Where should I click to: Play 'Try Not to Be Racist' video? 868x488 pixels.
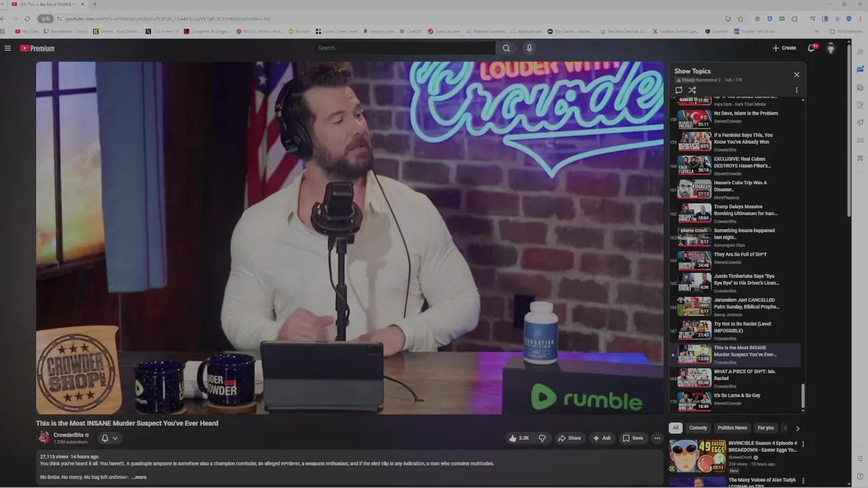pyautogui.click(x=736, y=330)
